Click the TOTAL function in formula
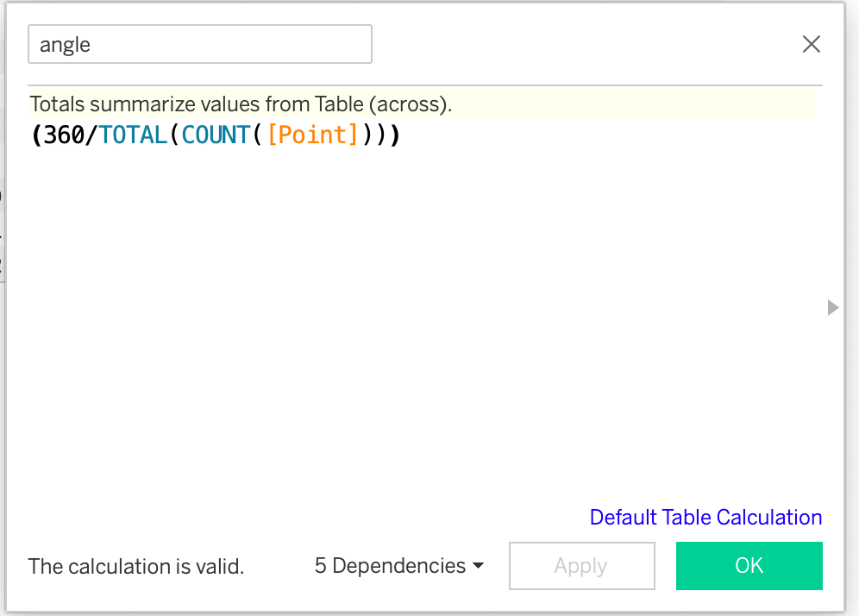The width and height of the screenshot is (859, 616). (x=133, y=135)
